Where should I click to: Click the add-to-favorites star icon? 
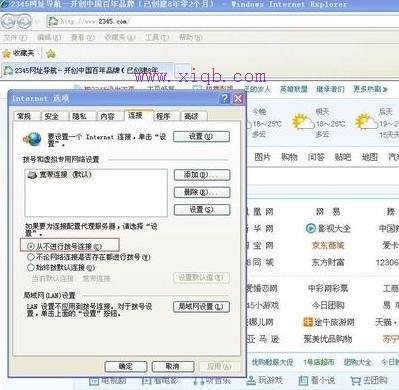tap(51, 53)
